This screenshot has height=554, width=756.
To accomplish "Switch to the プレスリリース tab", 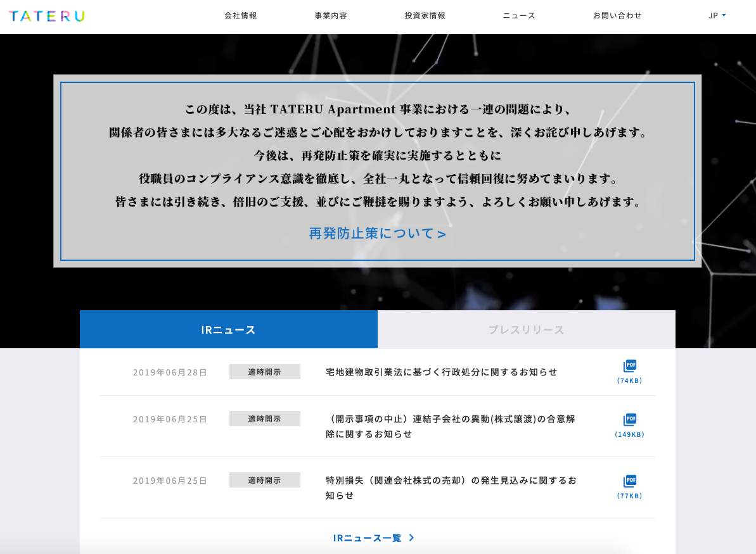I will [527, 329].
